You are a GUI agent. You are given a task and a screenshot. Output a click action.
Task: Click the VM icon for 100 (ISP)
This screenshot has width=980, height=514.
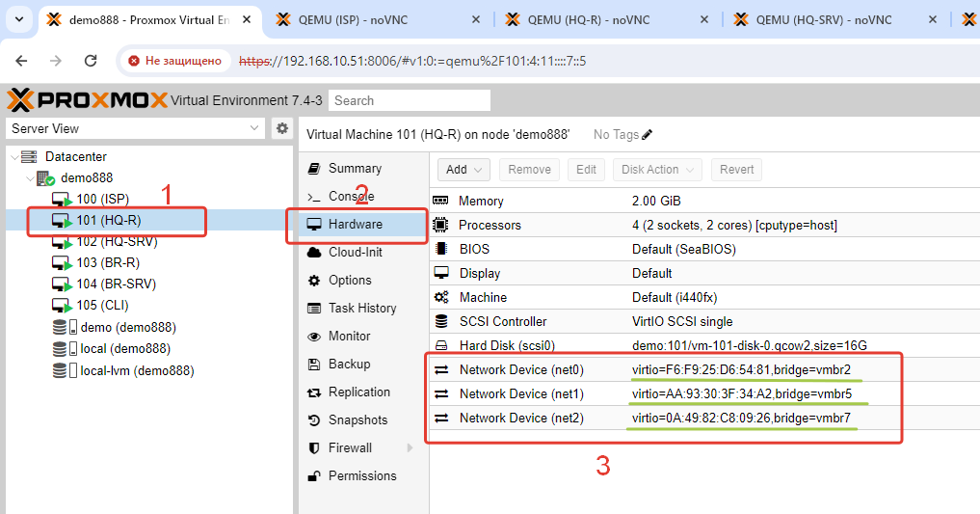coord(62,200)
